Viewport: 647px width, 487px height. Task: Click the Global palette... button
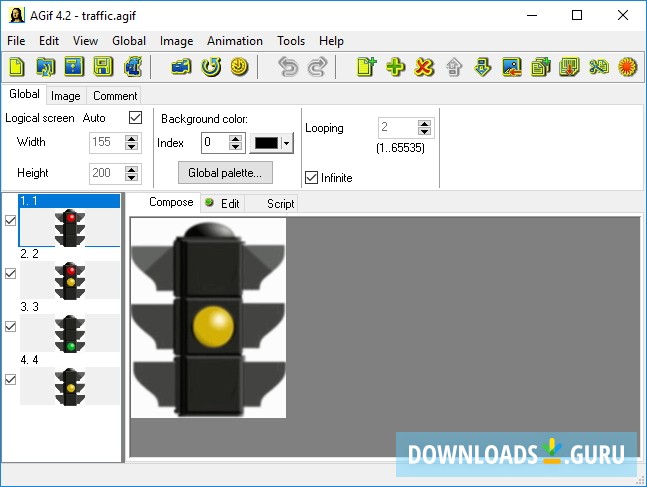click(225, 173)
